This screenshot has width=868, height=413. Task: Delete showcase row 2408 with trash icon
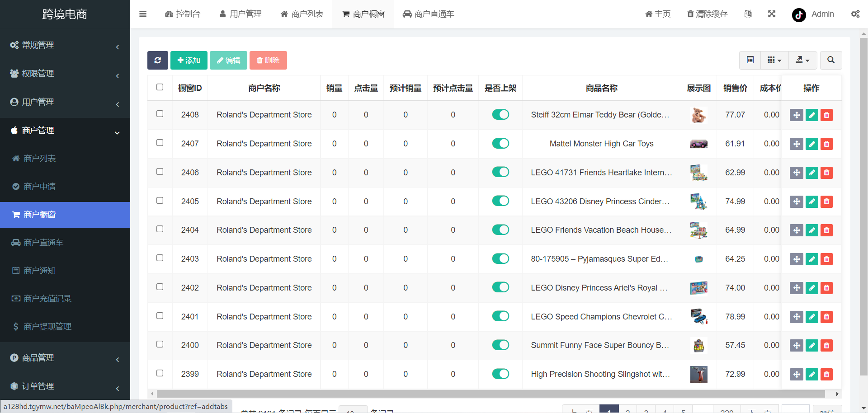coord(826,115)
